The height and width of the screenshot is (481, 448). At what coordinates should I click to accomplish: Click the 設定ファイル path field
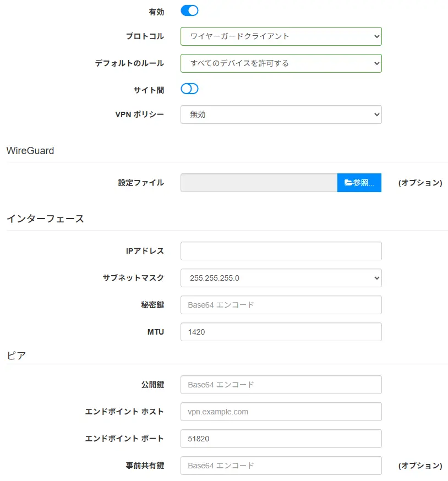click(x=259, y=183)
